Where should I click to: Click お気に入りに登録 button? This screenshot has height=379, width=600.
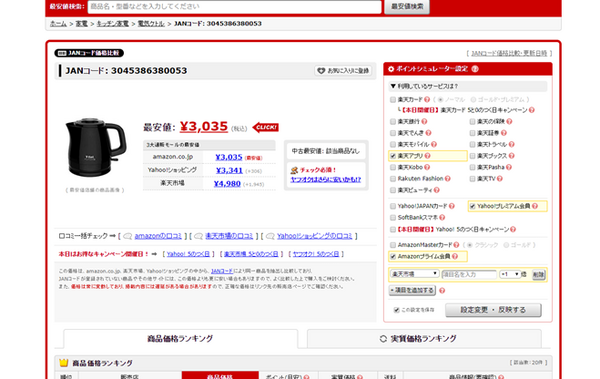(343, 71)
